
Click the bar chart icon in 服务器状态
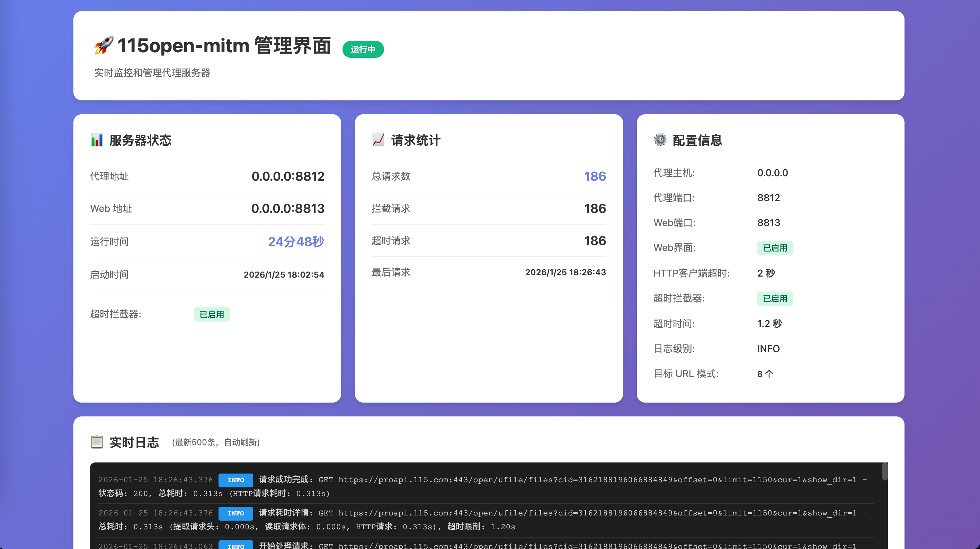click(x=97, y=140)
